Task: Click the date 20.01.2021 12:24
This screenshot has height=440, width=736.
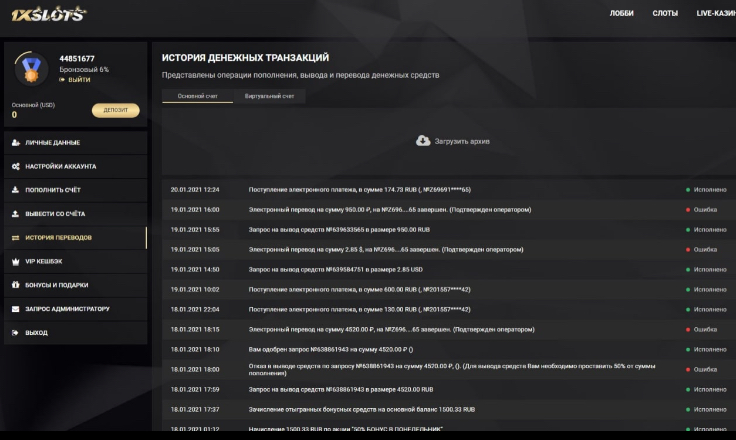Action: 195,190
